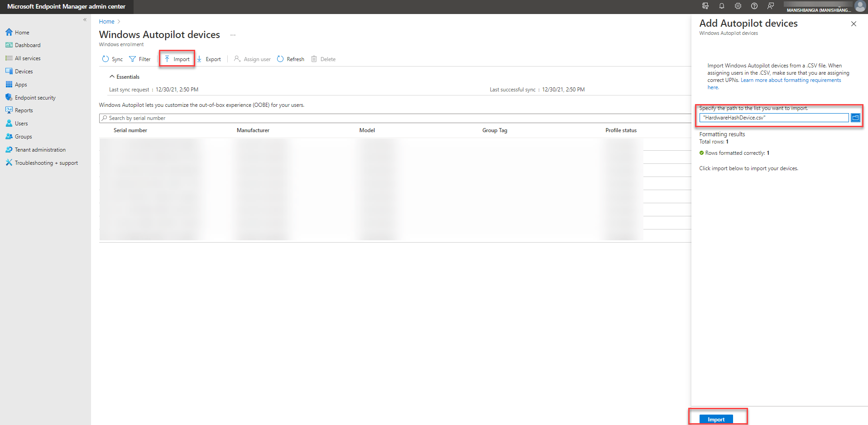The image size is (868, 425).
Task: Open the Cloud Shell icon
Action: point(705,6)
